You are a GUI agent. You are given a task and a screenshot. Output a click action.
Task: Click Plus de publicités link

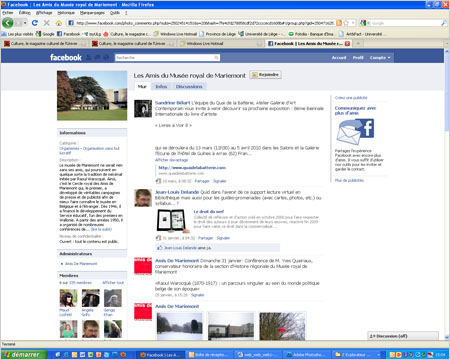(349, 180)
